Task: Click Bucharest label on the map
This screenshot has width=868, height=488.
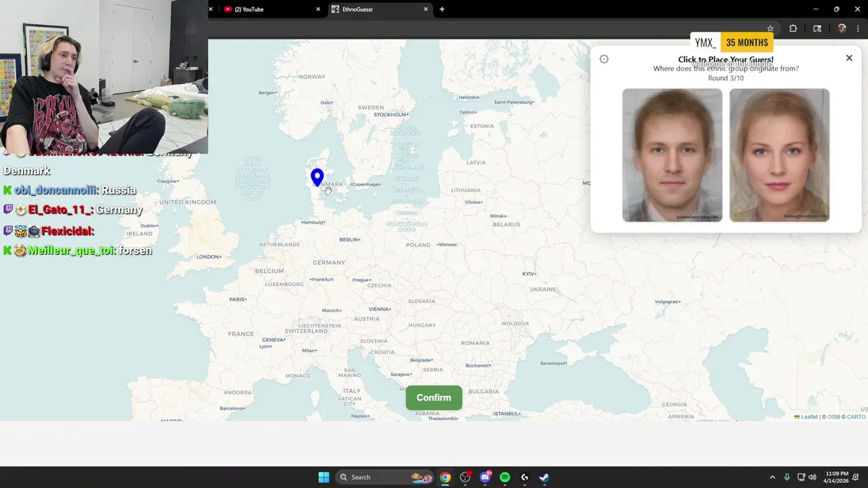Action: [x=478, y=365]
